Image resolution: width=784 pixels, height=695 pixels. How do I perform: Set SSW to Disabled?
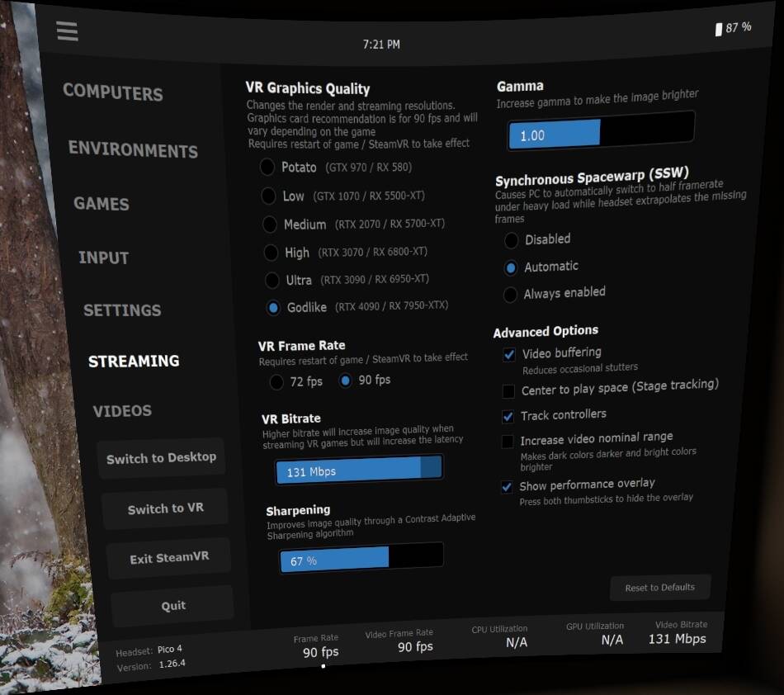tap(511, 240)
